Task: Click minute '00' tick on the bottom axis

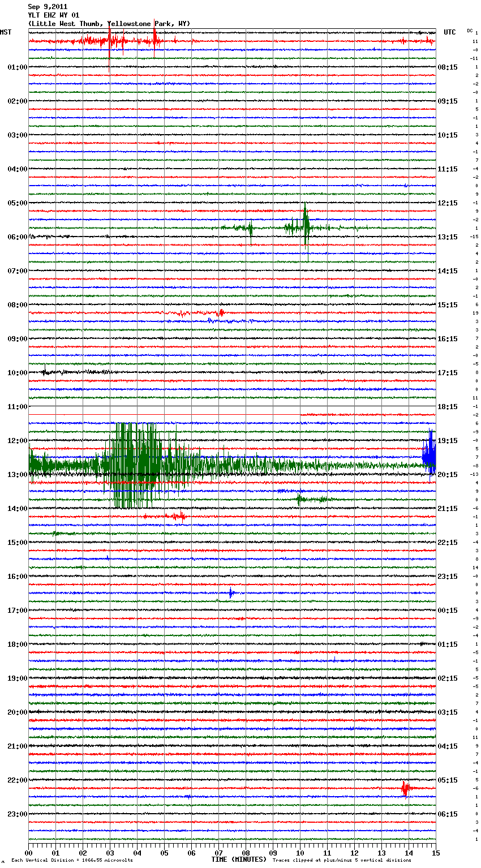Action: point(28,853)
